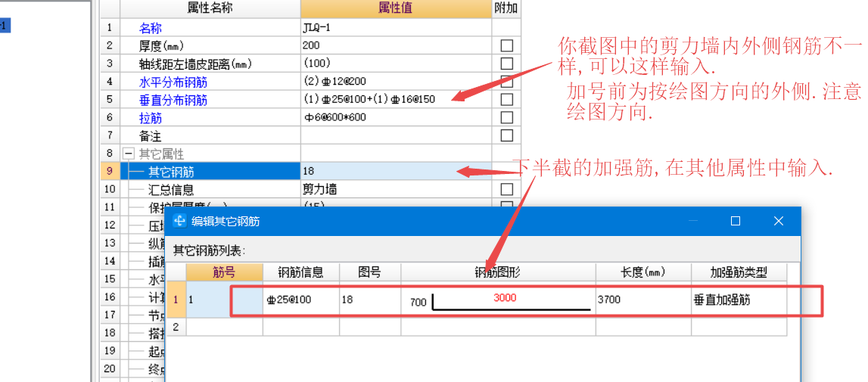Click empty 钢筋信息 cell in dialog row 2
This screenshot has width=868, height=382.
coord(300,328)
